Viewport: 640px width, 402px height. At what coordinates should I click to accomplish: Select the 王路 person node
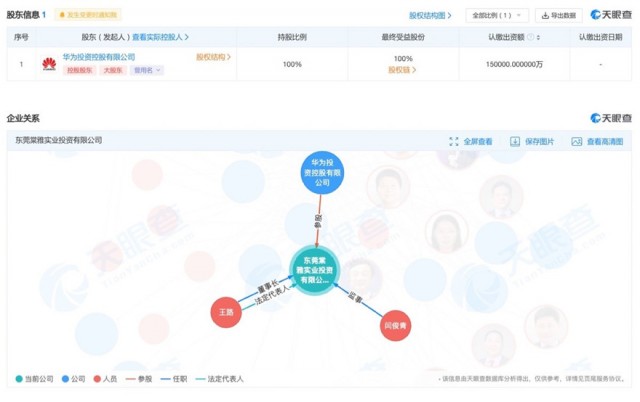click(x=226, y=312)
